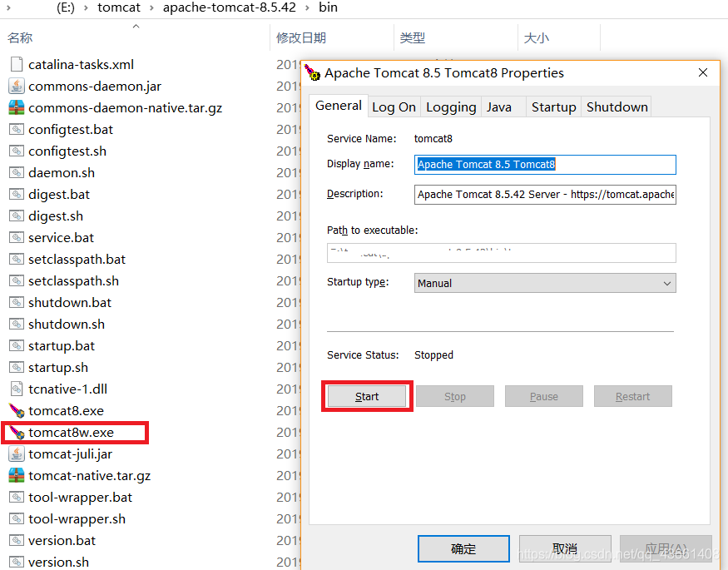
Task: Sort files by 大小 column header
Action: [537, 38]
